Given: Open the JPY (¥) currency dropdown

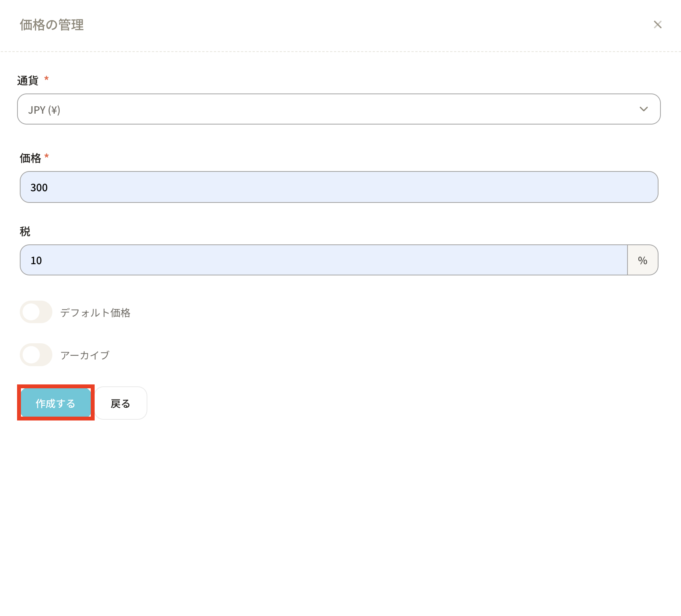Looking at the screenshot, I should click(x=338, y=109).
